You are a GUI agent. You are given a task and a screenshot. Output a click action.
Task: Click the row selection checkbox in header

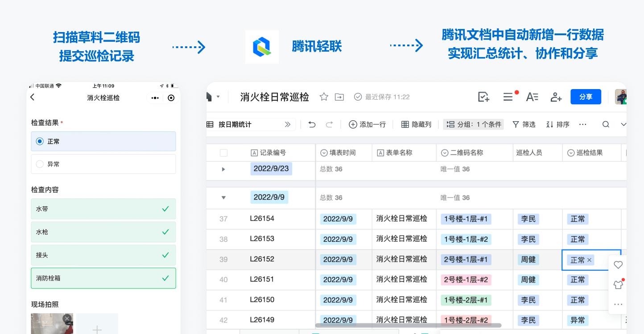click(x=223, y=152)
